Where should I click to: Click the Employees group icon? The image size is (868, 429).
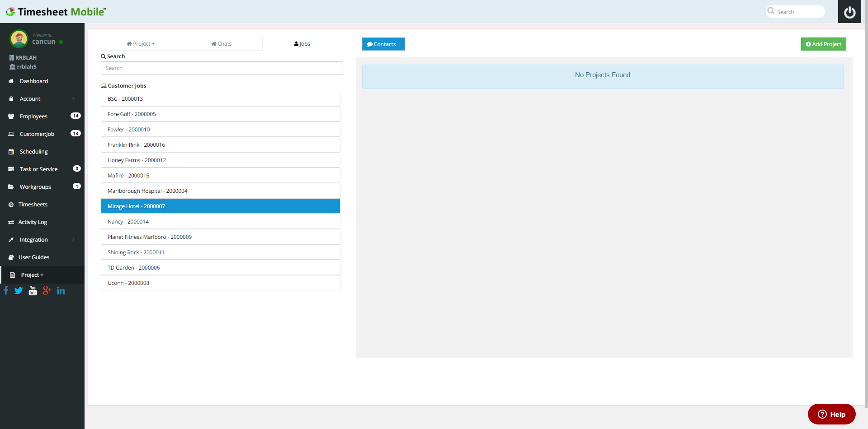11,117
